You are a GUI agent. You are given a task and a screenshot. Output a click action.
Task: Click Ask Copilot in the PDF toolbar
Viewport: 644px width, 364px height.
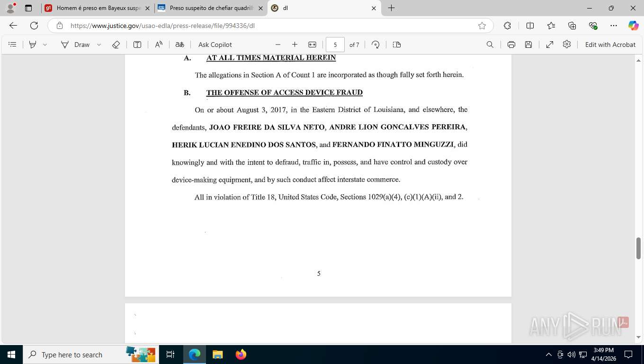tap(215, 45)
